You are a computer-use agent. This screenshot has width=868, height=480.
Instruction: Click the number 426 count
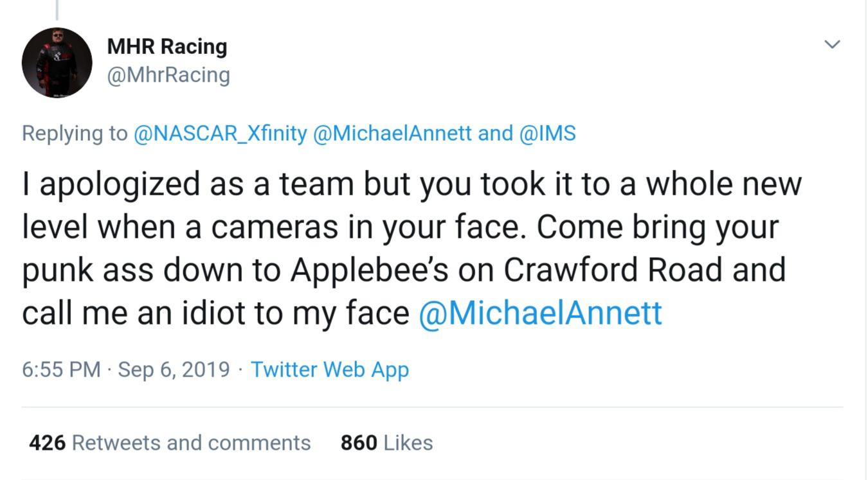(48, 443)
